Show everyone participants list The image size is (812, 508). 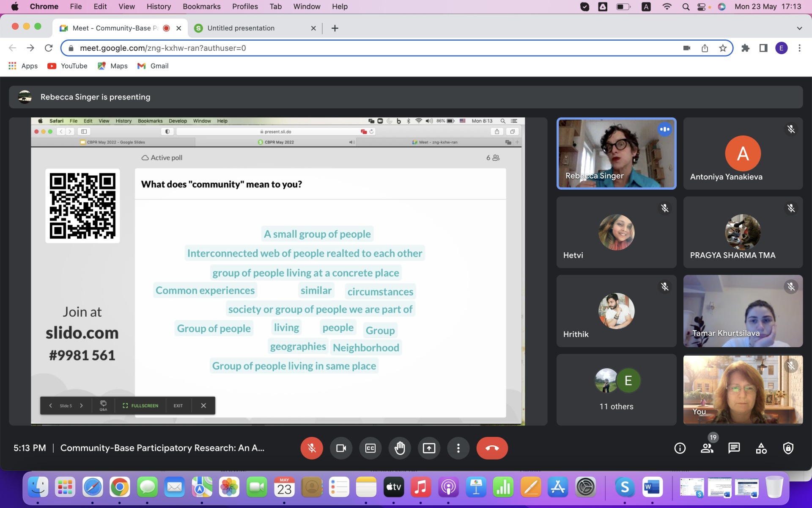coord(707,448)
